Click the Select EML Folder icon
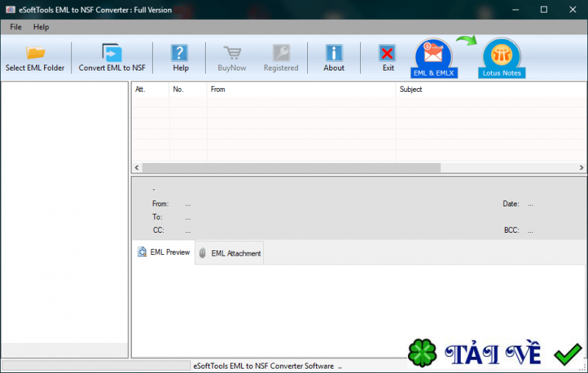The height and width of the screenshot is (373, 588). 35,53
